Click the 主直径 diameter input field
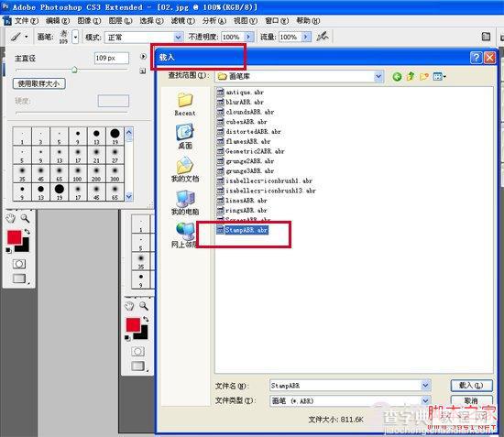 click(x=112, y=58)
